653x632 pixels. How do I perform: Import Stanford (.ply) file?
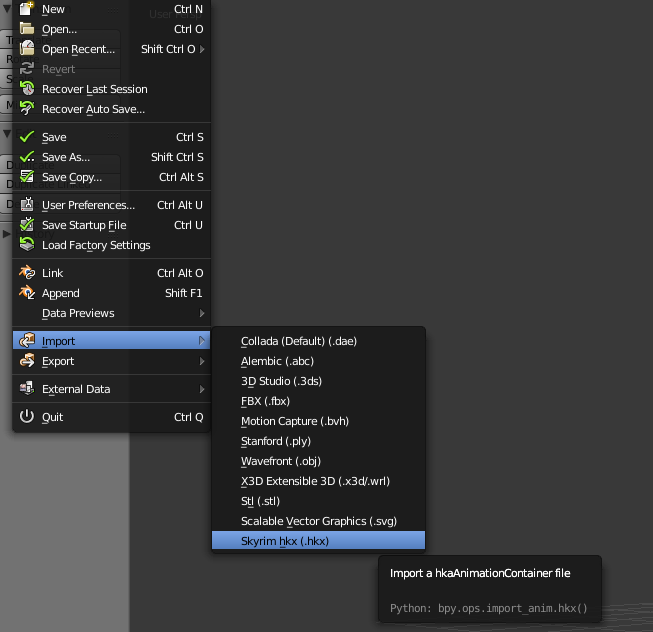pyautogui.click(x=319, y=441)
